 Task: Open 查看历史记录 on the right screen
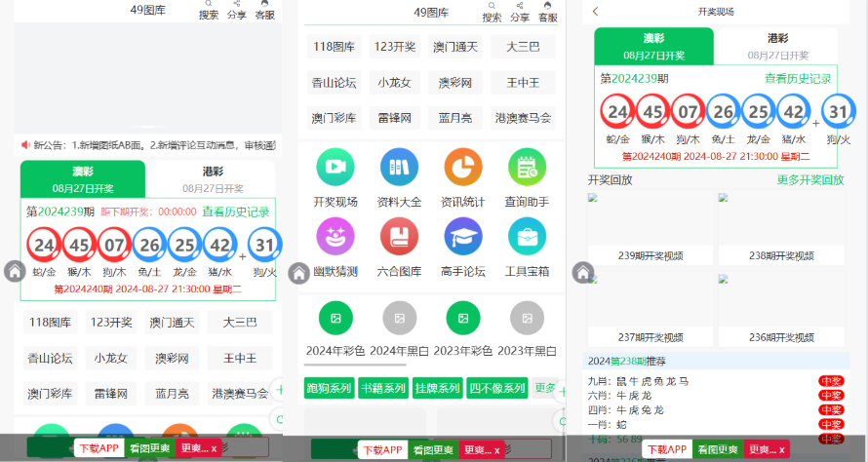point(798,79)
